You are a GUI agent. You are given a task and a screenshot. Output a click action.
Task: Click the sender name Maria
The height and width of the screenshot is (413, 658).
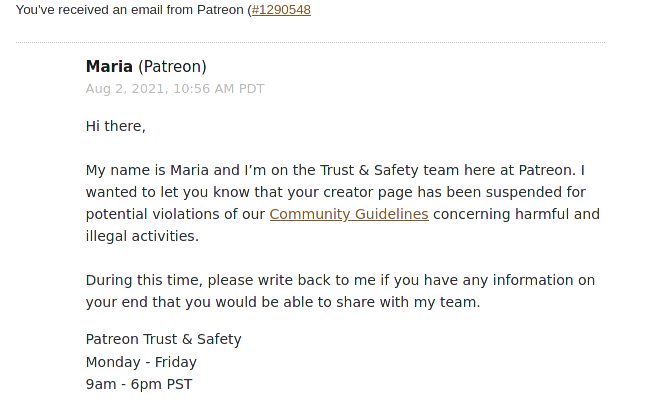[x=109, y=66]
